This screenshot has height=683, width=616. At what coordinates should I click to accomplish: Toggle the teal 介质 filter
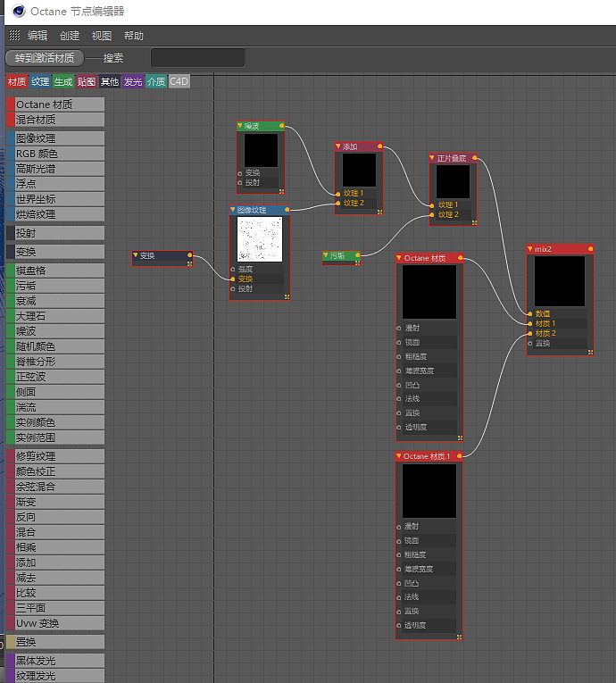(x=156, y=81)
